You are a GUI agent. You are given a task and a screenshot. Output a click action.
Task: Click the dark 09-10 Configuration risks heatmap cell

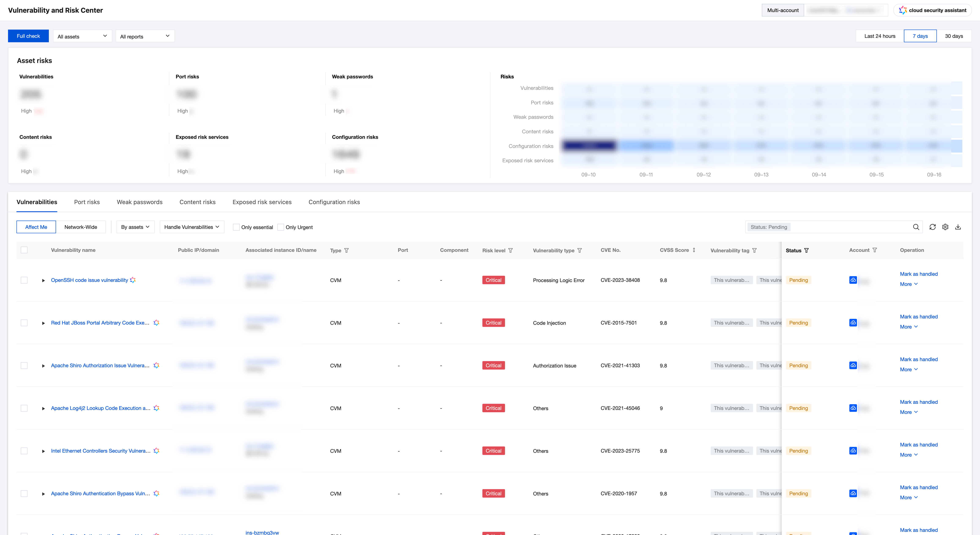[589, 146]
